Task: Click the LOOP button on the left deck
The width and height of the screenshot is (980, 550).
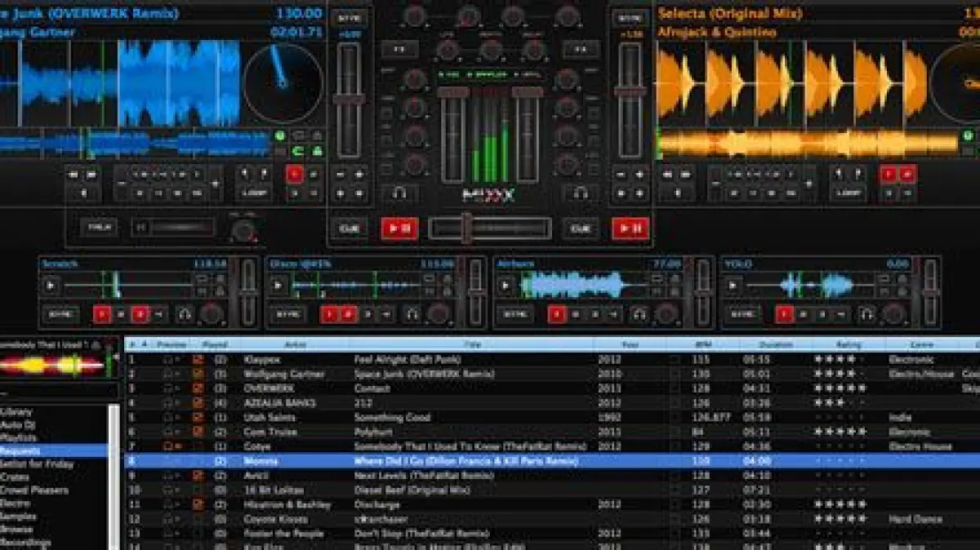Action: 254,193
